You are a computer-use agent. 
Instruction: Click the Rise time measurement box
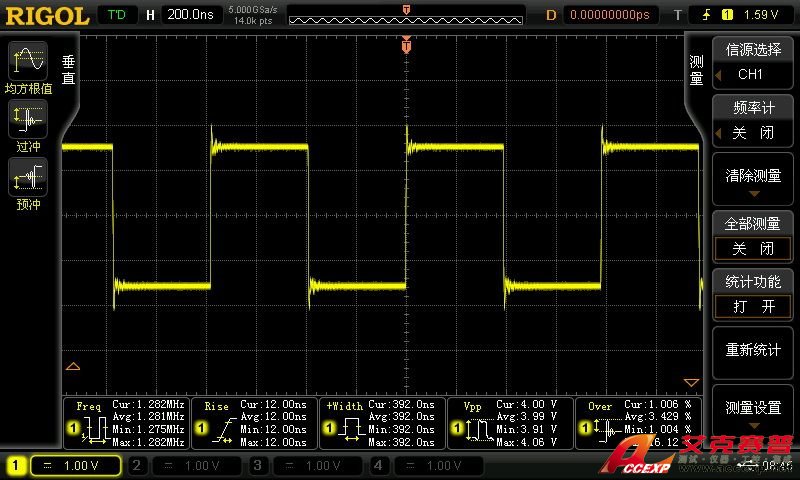(254, 423)
